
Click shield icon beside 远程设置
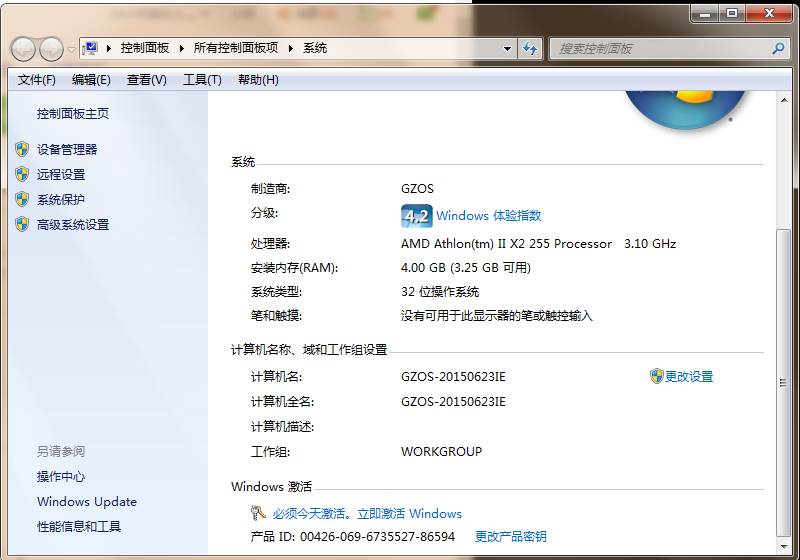pyautogui.click(x=22, y=174)
